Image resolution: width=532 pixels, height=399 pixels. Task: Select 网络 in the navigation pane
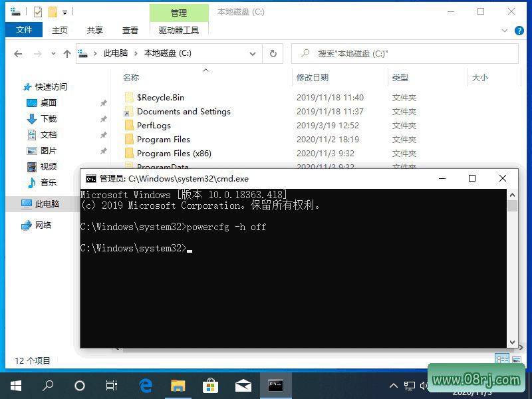pyautogui.click(x=43, y=225)
